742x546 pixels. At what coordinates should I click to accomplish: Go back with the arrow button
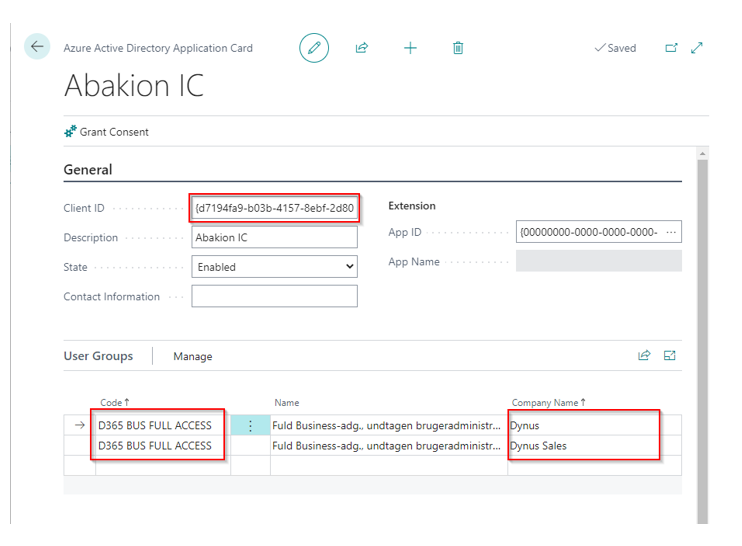pos(37,46)
